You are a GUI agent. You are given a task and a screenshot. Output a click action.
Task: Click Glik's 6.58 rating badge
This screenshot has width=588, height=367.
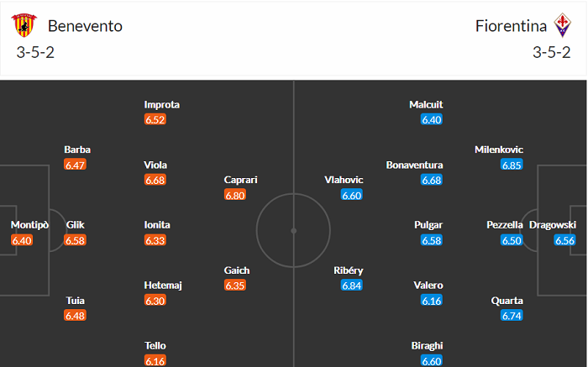pos(76,240)
